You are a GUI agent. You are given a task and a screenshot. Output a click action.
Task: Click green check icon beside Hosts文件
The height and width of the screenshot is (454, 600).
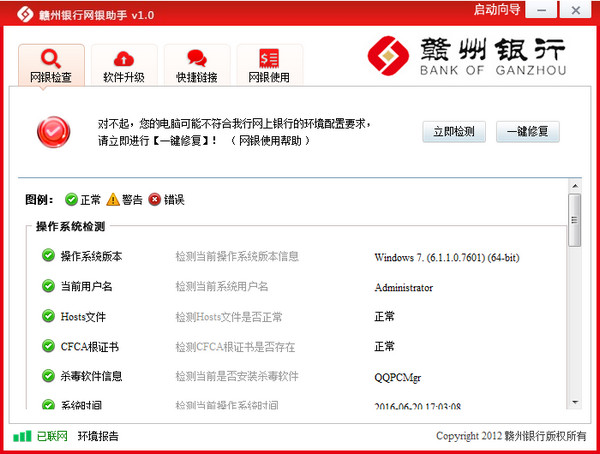48,316
